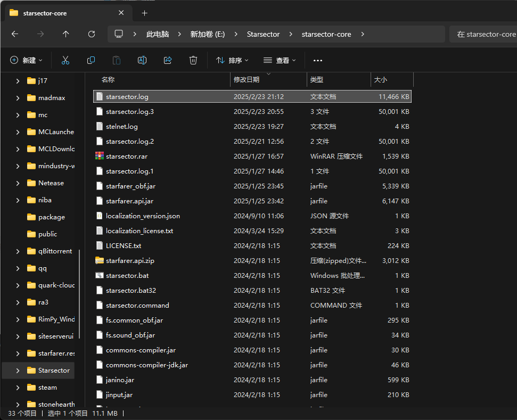The image size is (517, 420).
Task: Open the three-dots more options menu
Action: point(318,60)
